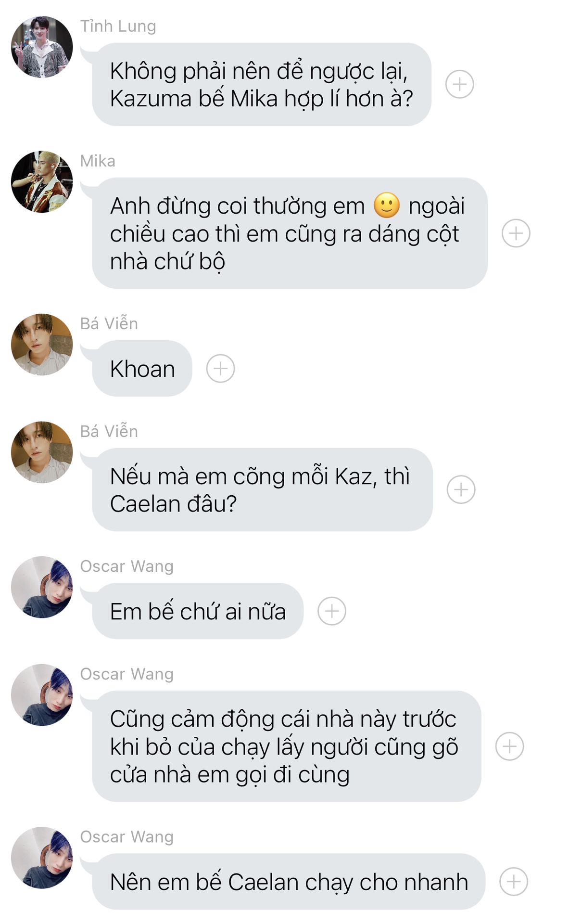
Task: Open Mika's profile avatar
Action: coord(42,181)
